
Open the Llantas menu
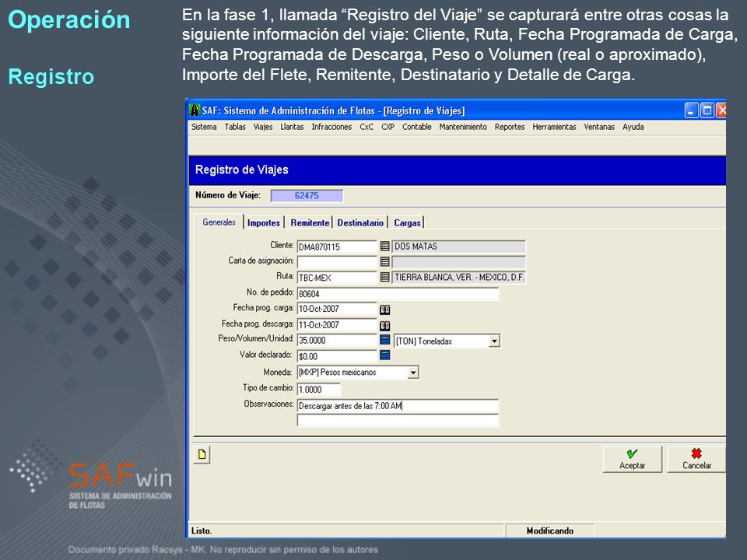tap(292, 127)
